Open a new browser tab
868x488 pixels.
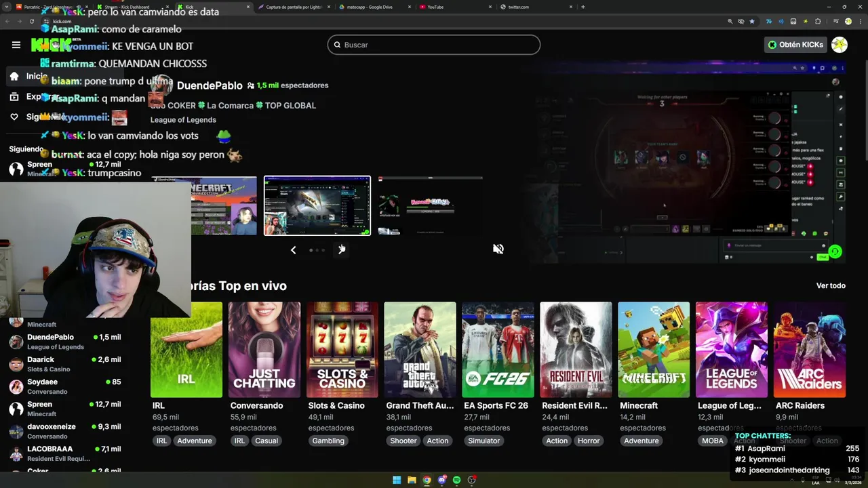583,7
